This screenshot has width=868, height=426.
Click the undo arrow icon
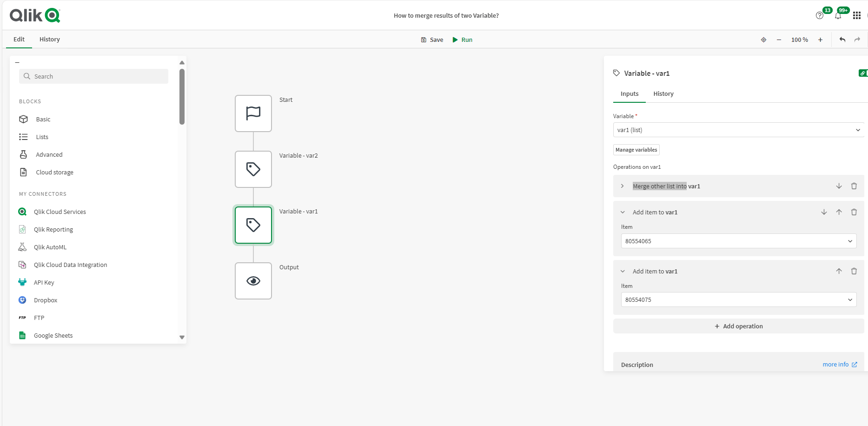(842, 40)
